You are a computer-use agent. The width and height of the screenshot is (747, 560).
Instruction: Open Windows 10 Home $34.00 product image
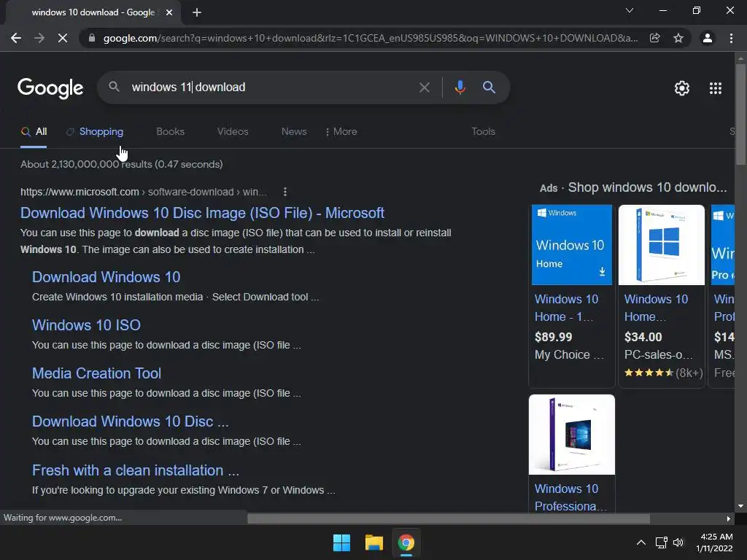pos(661,245)
